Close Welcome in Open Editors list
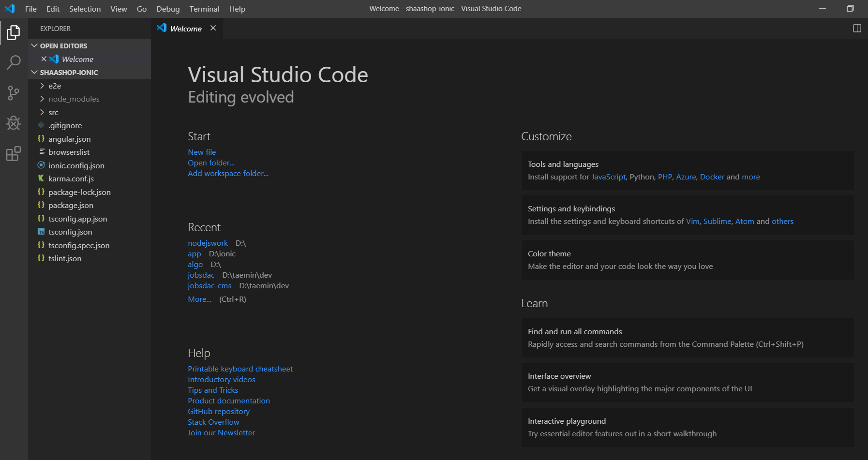The height and width of the screenshot is (460, 868). tap(44, 59)
